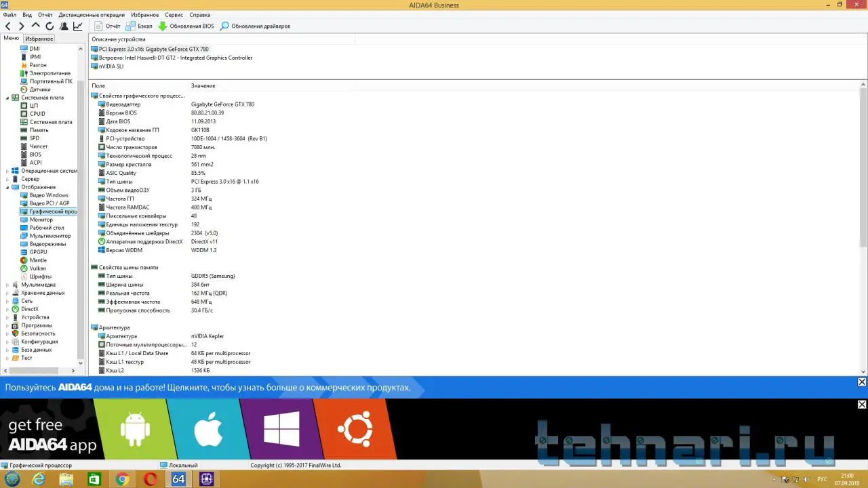Viewport: 868px width, 488px height.
Task: Click the Отчёт report toolbar button
Action: (x=107, y=26)
